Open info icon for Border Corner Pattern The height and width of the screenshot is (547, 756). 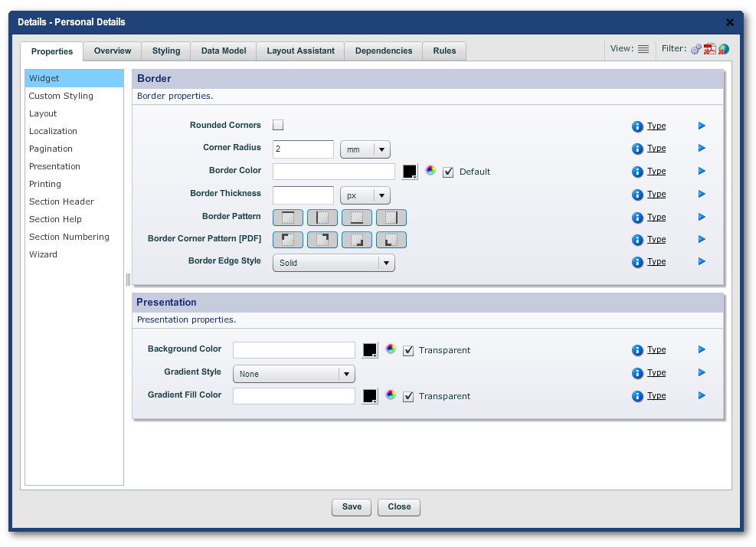(x=637, y=240)
